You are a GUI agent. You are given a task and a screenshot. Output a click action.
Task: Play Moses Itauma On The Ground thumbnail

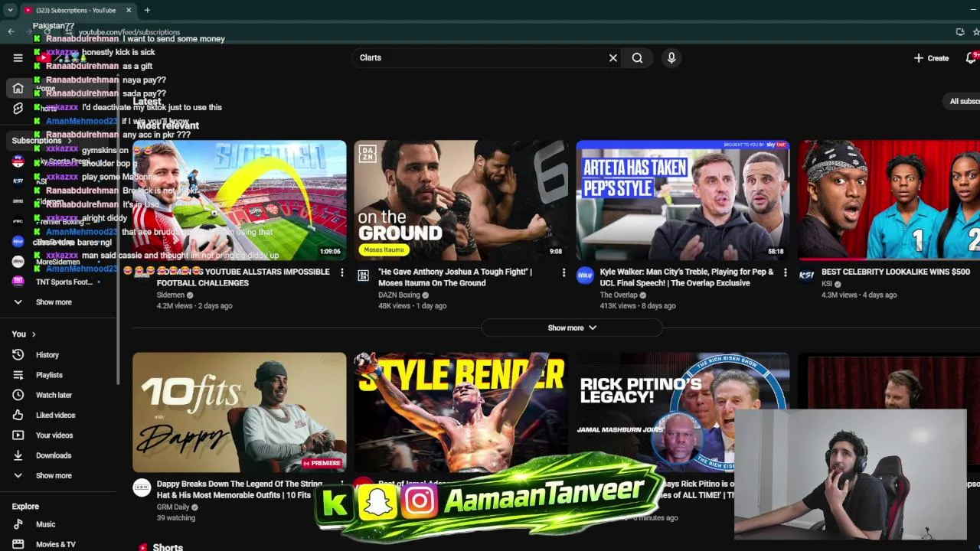tap(461, 201)
